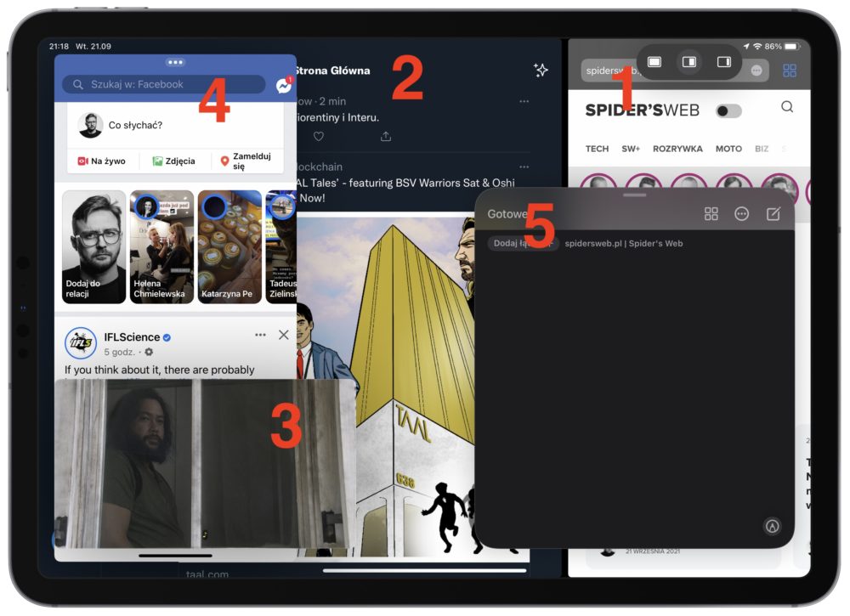Start a 'Na żywo' live video
850x616 pixels.
[102, 161]
